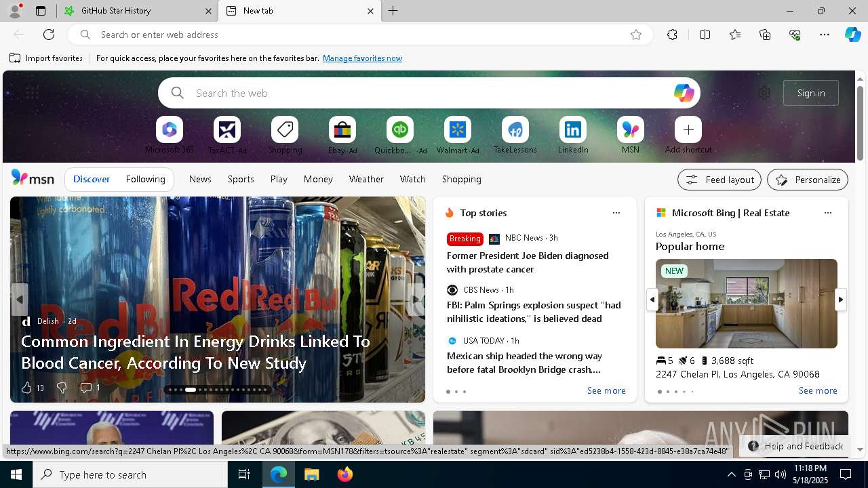Show hidden system tray icons
Viewport: 868px width, 488px height.
point(731,474)
